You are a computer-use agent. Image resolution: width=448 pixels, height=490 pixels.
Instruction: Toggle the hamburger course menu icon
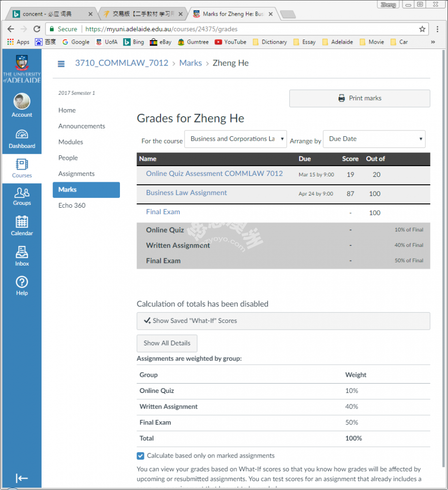coord(61,63)
